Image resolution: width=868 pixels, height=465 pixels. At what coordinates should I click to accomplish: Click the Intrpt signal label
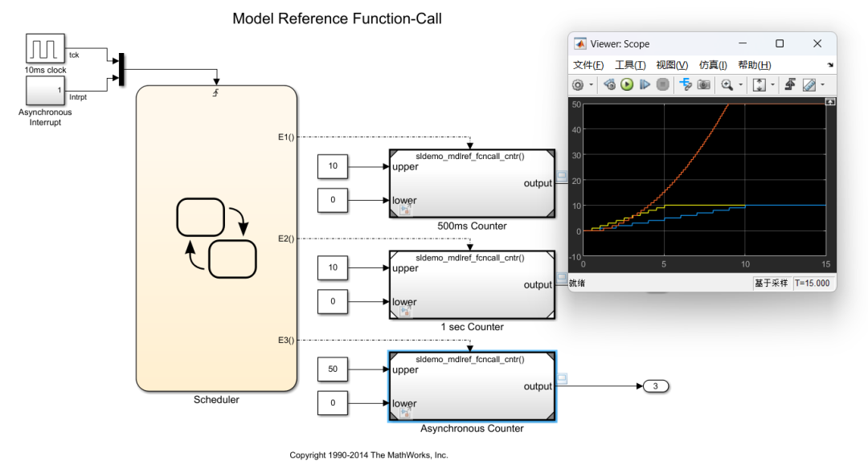tap(78, 97)
